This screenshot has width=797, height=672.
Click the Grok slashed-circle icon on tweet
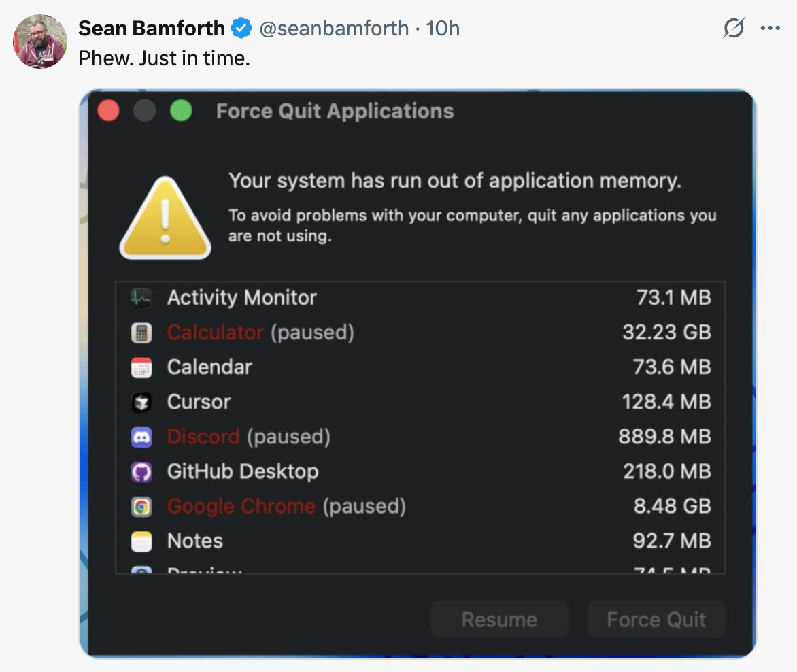734,29
